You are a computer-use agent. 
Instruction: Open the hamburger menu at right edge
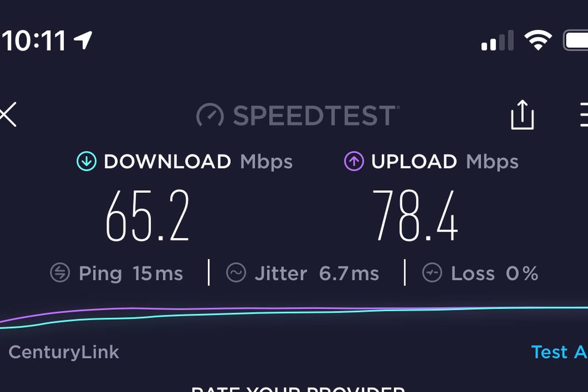point(584,114)
